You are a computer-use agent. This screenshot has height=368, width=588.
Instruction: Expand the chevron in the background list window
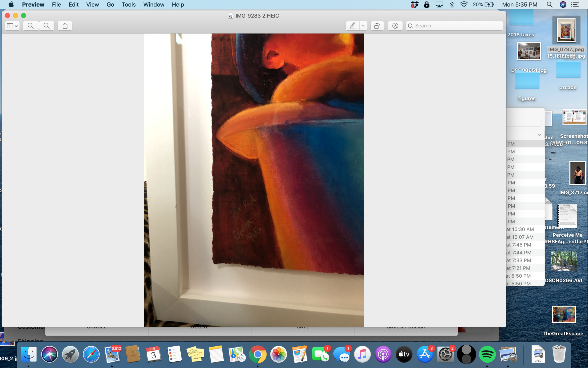[539, 135]
